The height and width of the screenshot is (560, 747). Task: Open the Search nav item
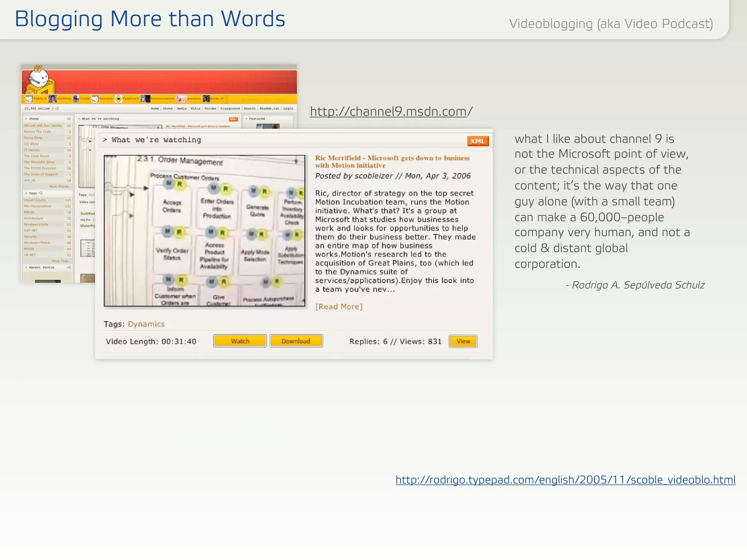click(x=250, y=109)
